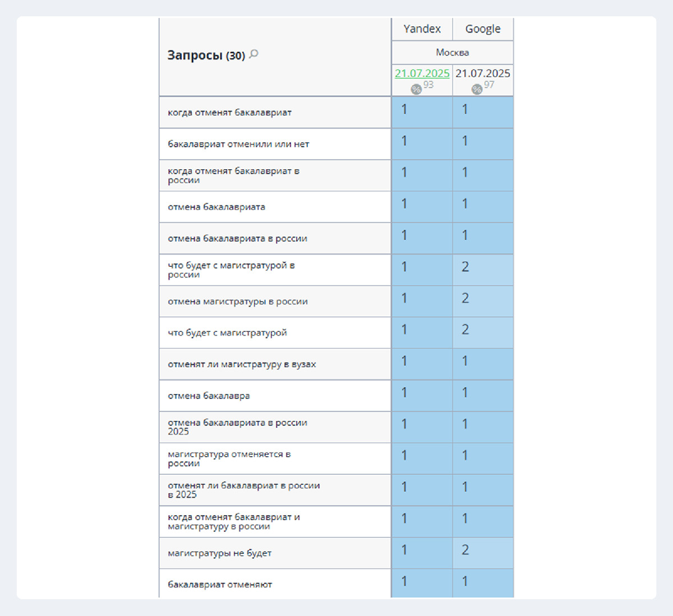Screen dimensions: 673x616
Task: Open query 'отменят ли бакалавриат в россии в 2025'
Action: pos(243,490)
